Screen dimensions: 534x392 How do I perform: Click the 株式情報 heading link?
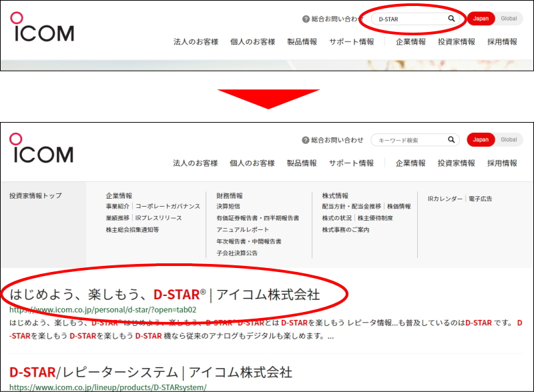pyautogui.click(x=336, y=195)
